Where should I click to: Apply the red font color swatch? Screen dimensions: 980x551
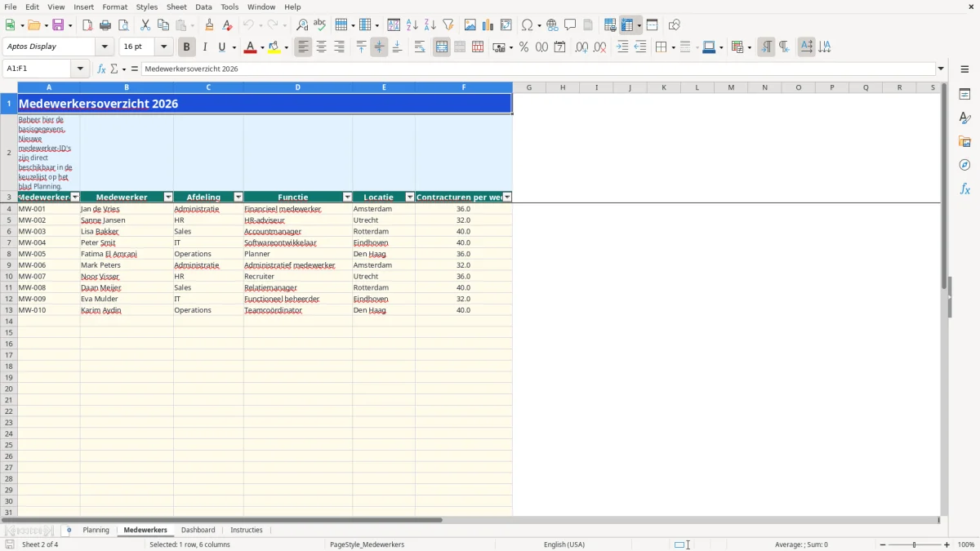click(250, 47)
